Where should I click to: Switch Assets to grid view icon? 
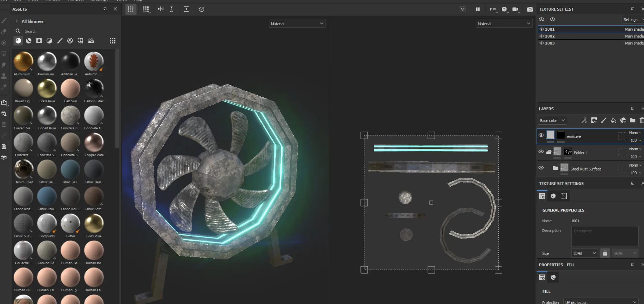(112, 41)
